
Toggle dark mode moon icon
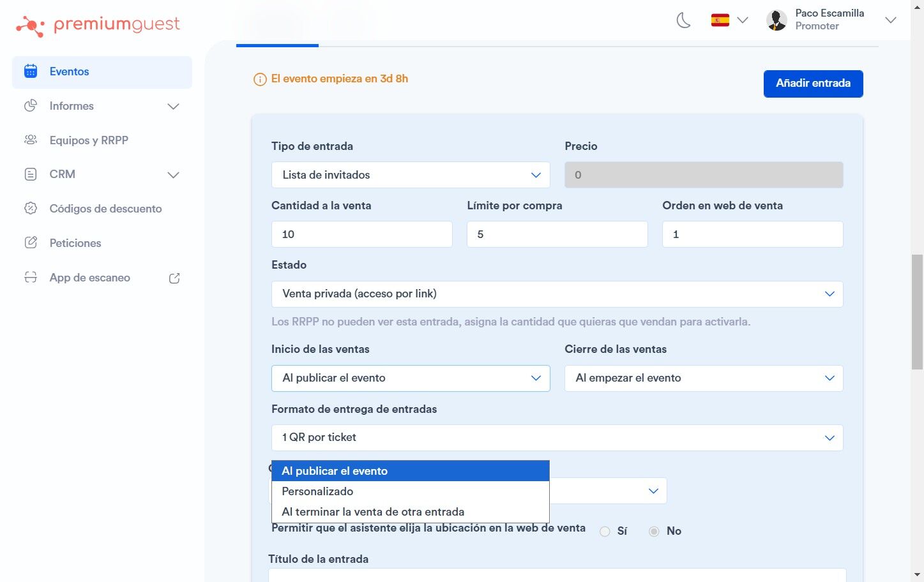(683, 20)
